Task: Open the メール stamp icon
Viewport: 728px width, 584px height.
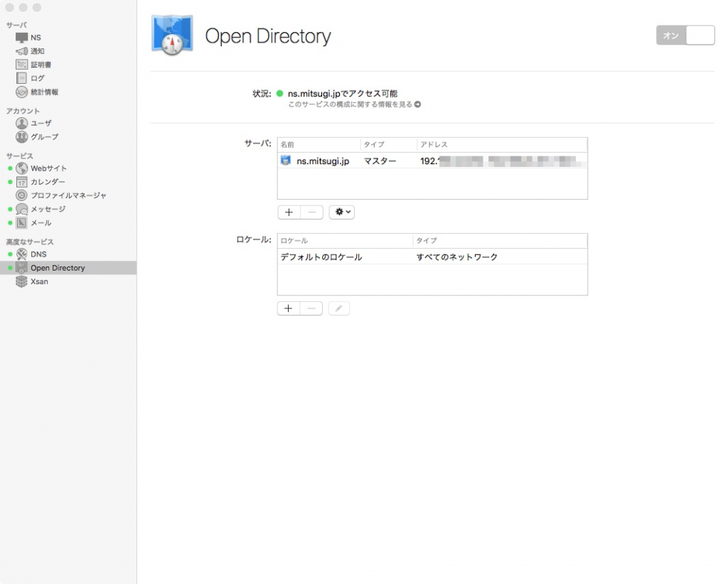Action: click(x=21, y=222)
